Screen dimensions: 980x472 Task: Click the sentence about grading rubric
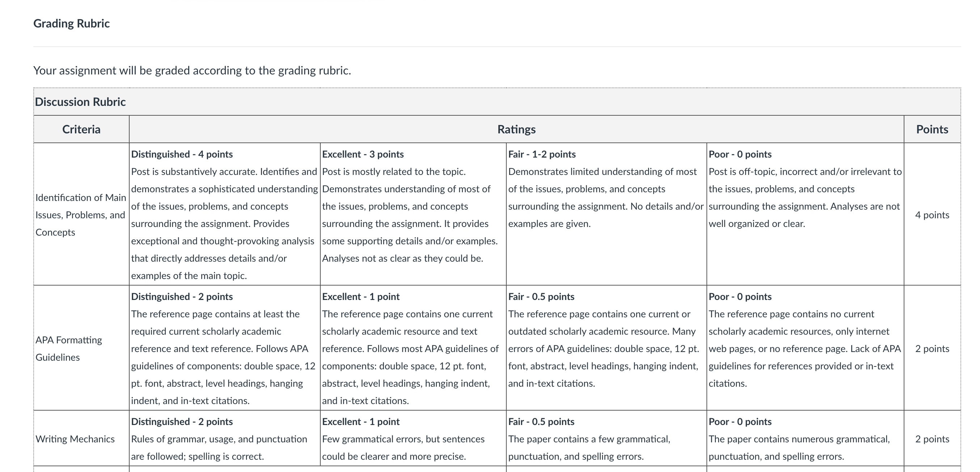click(192, 71)
